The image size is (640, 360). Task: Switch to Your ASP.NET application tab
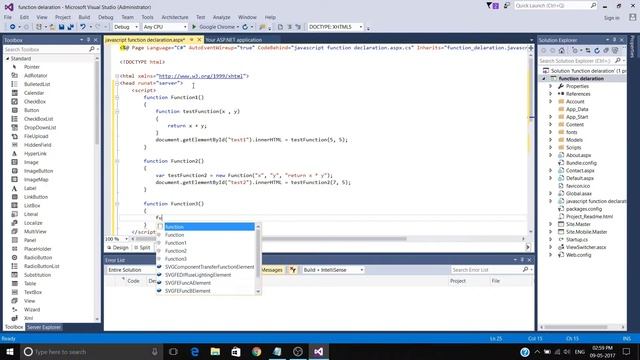pyautogui.click(x=233, y=40)
